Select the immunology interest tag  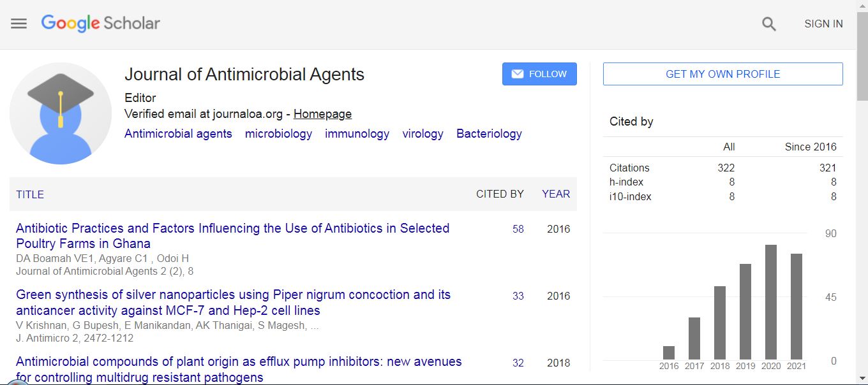[x=357, y=134]
